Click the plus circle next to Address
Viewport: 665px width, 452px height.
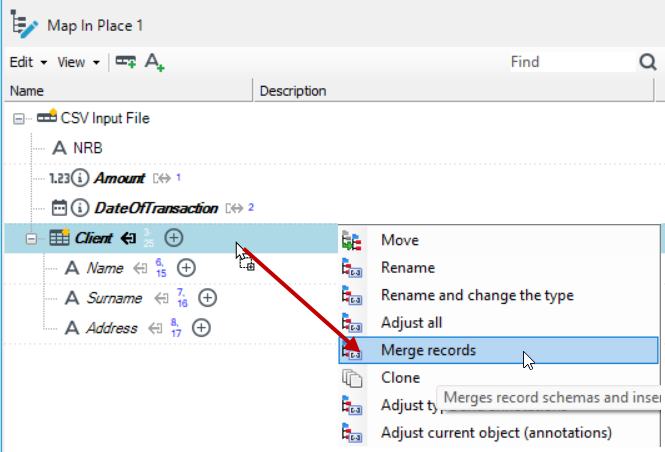[201, 328]
